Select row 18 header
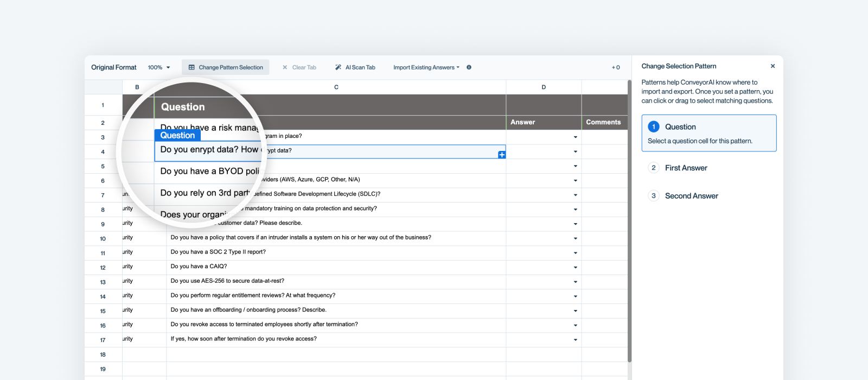868x380 pixels. tap(103, 354)
